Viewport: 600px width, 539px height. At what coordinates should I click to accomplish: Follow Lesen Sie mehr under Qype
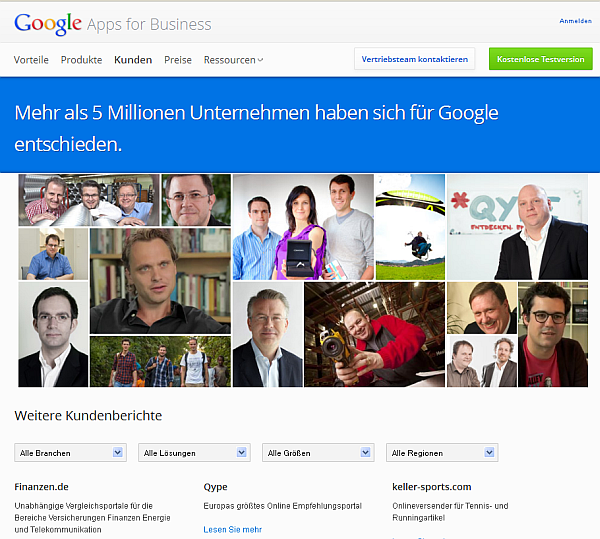tap(233, 530)
